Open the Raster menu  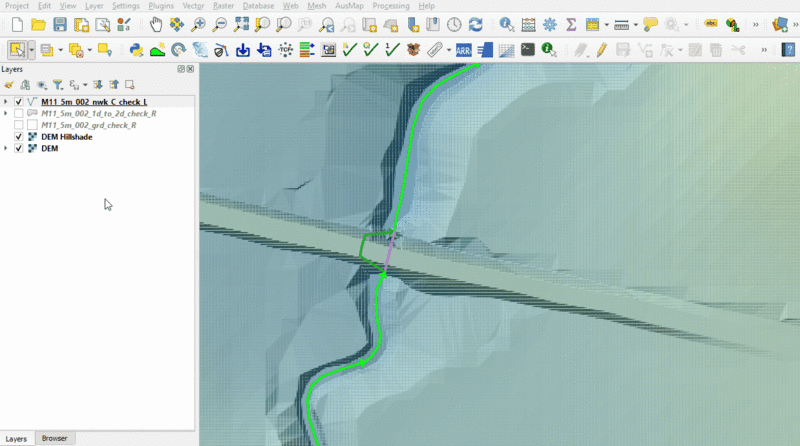coord(224,6)
